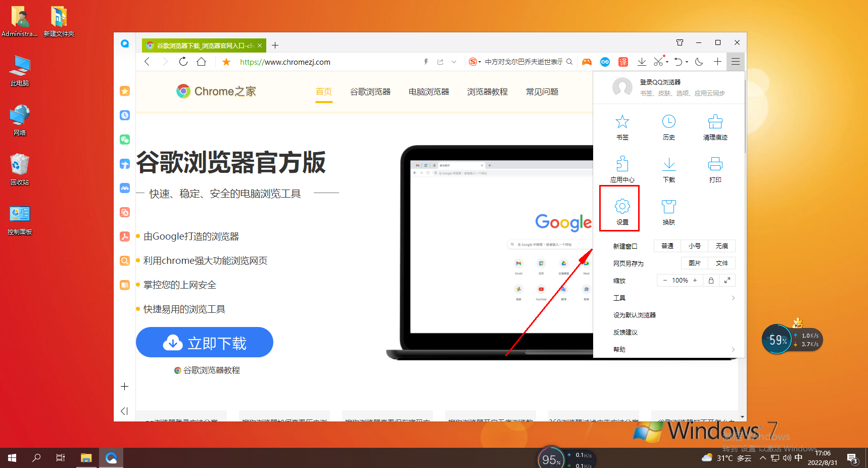Save the webpage as image
The height and width of the screenshot is (468, 868).
(x=695, y=263)
